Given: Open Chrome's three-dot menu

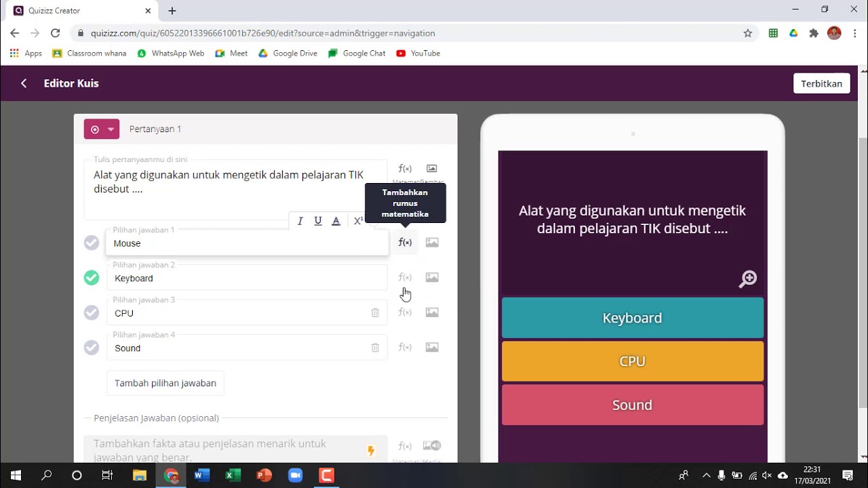Looking at the screenshot, I should (x=854, y=33).
